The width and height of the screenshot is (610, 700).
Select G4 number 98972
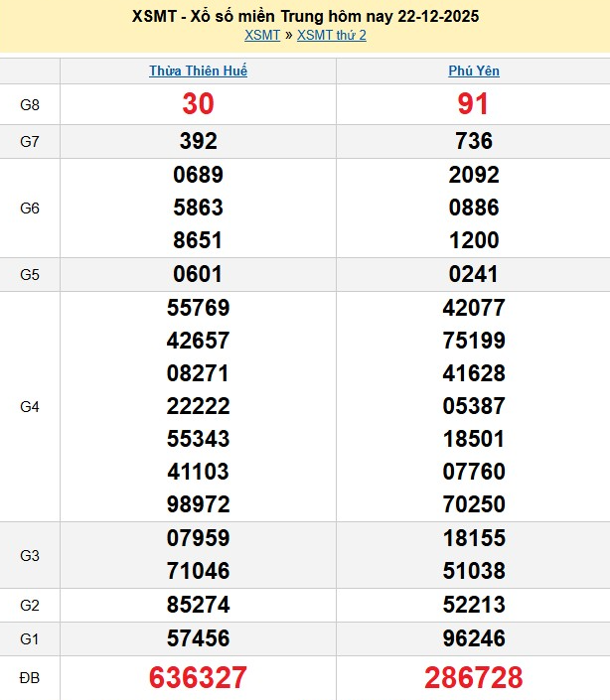click(199, 504)
